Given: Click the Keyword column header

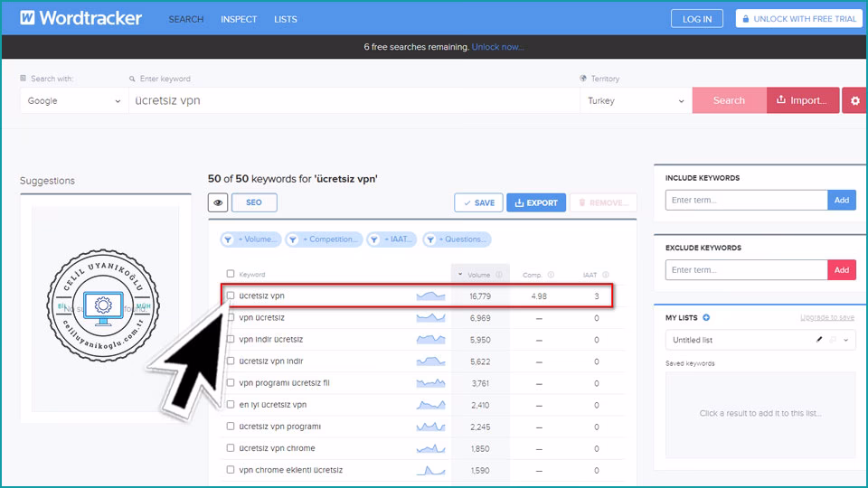Looking at the screenshot, I should 252,275.
